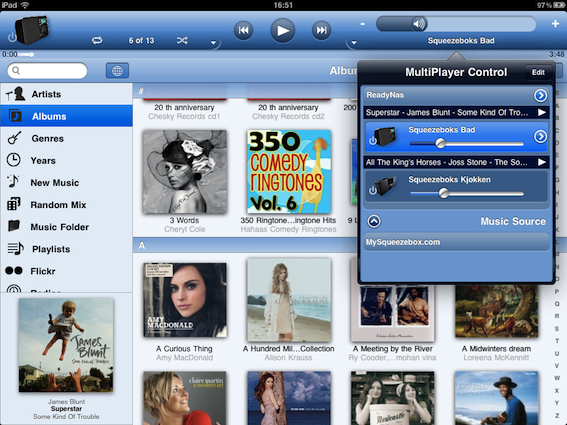Click the 20 th anniversary cd1 title

point(184,107)
